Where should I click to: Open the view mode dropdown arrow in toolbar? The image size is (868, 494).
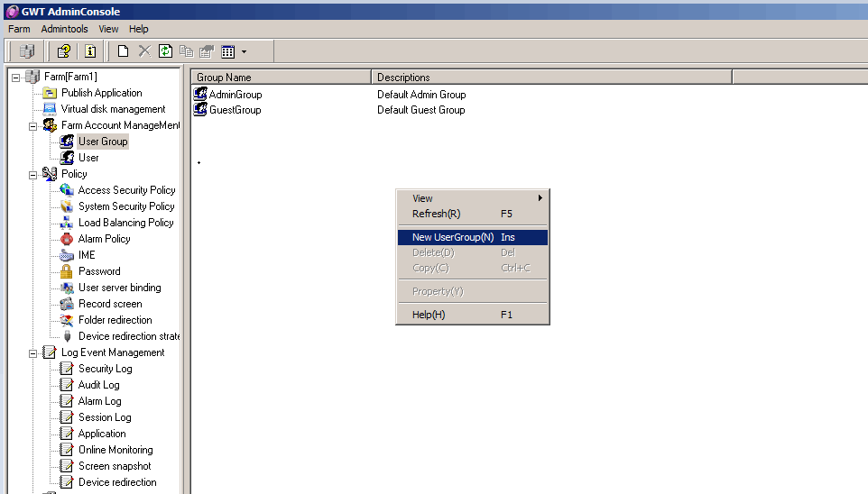[244, 52]
